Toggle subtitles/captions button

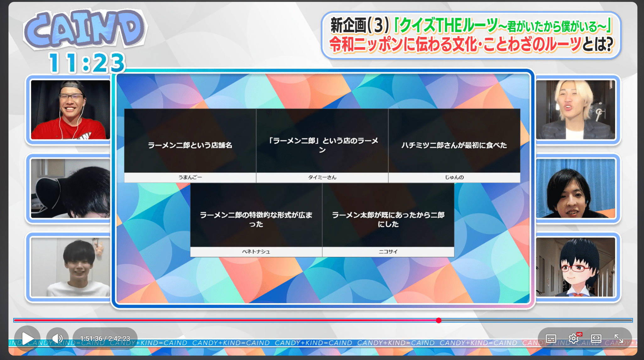point(551,338)
